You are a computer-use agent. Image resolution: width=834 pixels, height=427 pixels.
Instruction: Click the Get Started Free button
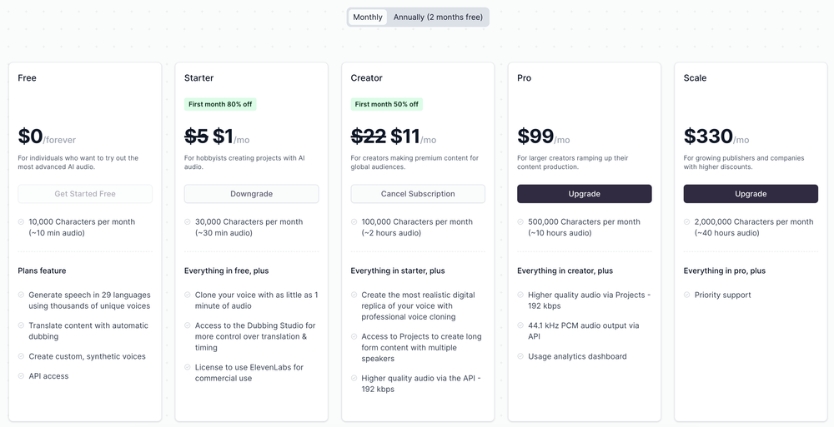[x=85, y=194]
